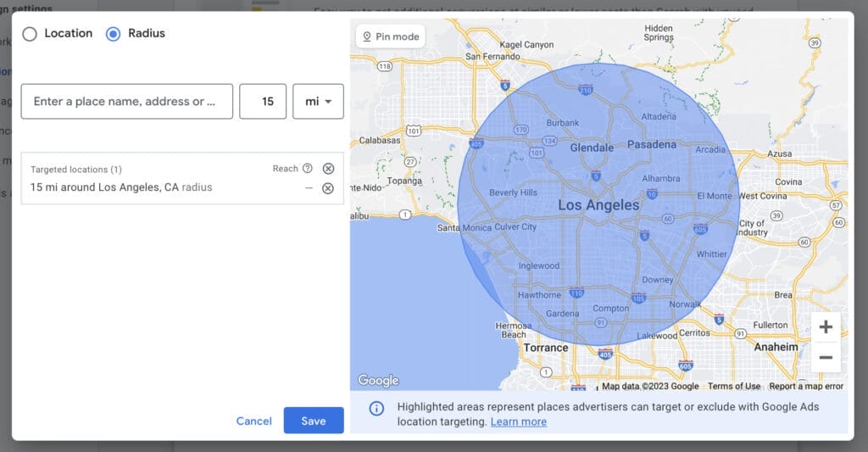
Task: Click the Cancel button
Action: tap(254, 421)
